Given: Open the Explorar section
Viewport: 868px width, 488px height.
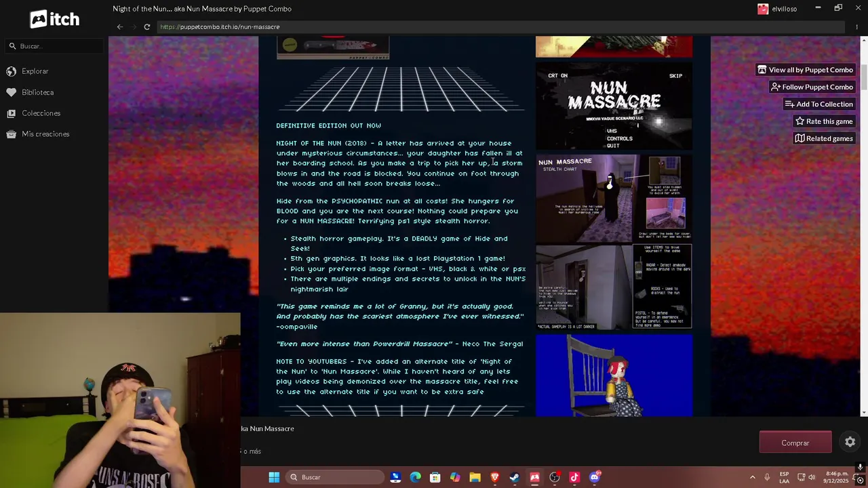Looking at the screenshot, I should [35, 71].
